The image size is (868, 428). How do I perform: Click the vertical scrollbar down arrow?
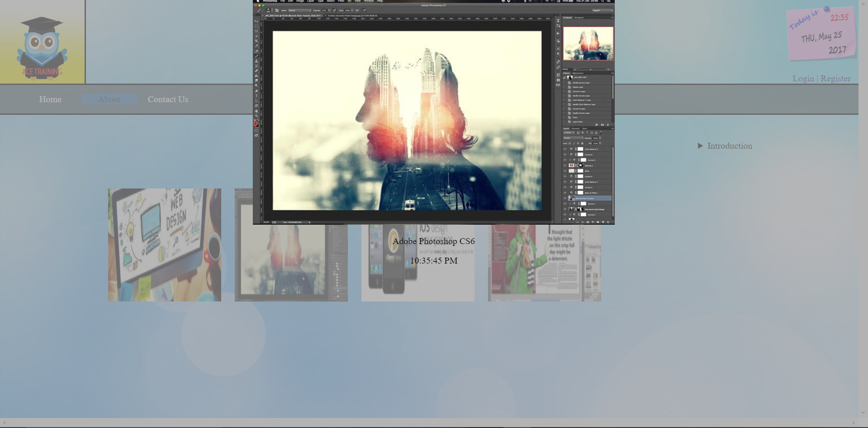click(x=863, y=413)
